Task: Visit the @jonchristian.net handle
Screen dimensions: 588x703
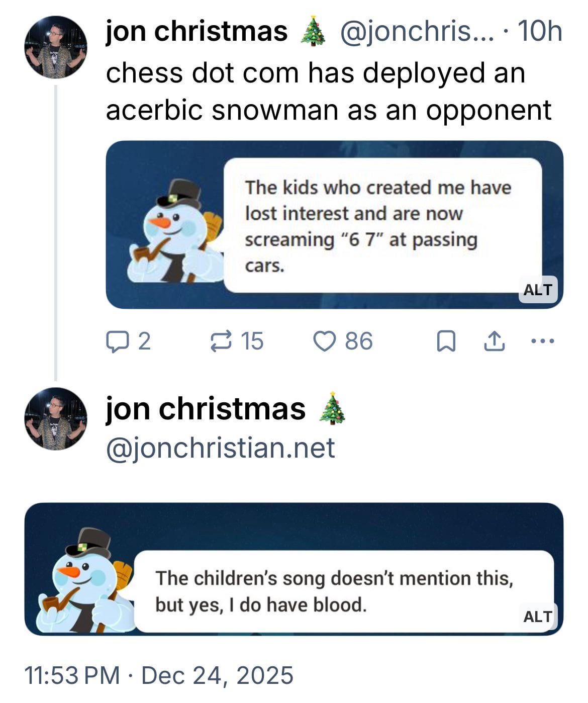Action: pos(220,448)
